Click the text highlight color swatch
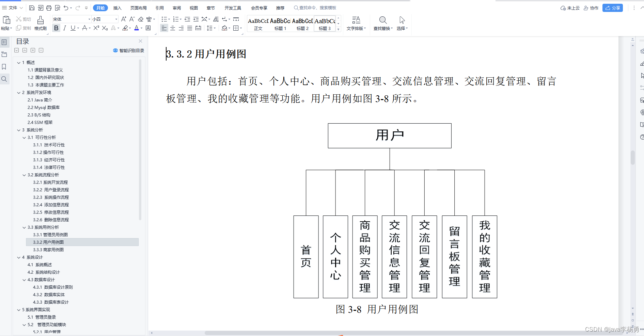The height and width of the screenshot is (336, 644). pyautogui.click(x=125, y=28)
